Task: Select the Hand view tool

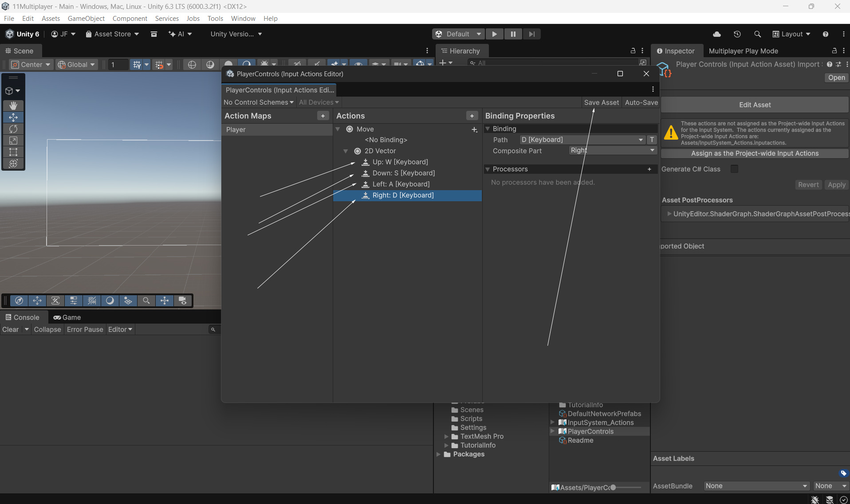Action: [x=13, y=105]
